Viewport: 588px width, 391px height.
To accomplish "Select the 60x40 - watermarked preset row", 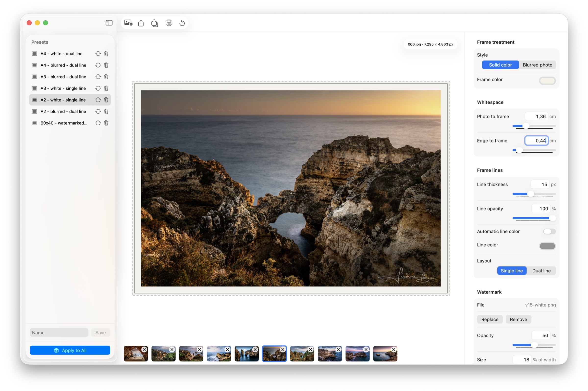I will tap(70, 123).
